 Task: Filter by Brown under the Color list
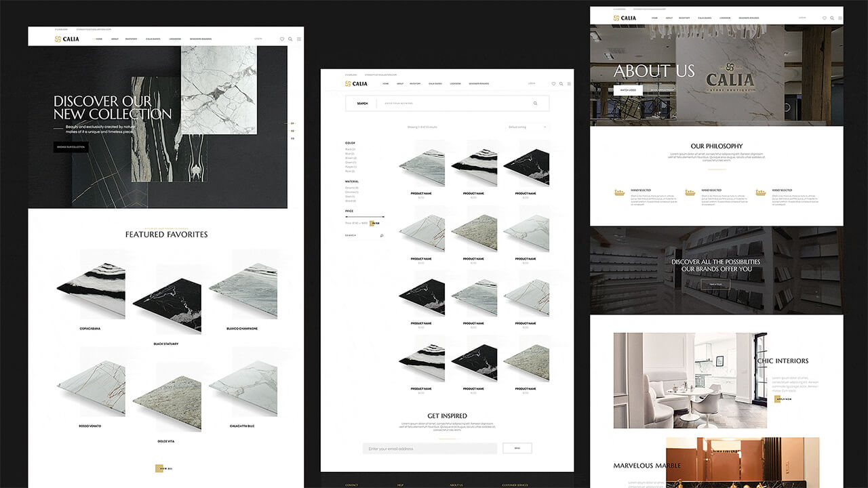coord(351,158)
